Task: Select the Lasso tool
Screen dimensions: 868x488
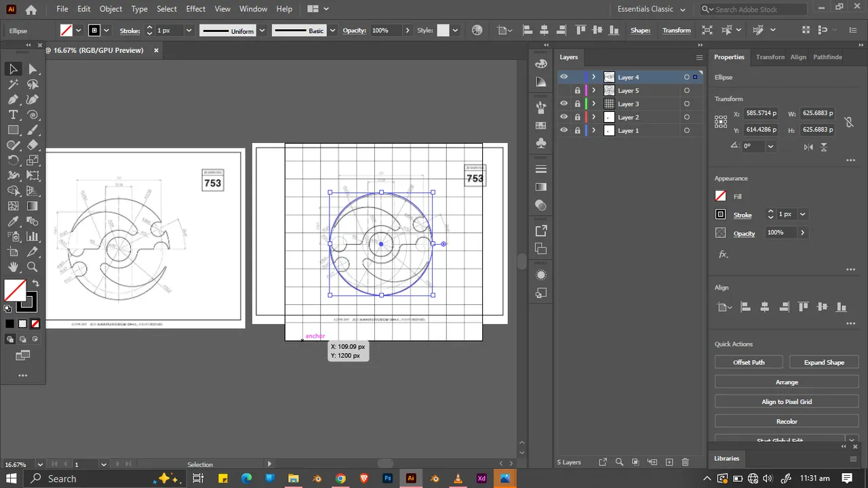Action: [x=33, y=84]
